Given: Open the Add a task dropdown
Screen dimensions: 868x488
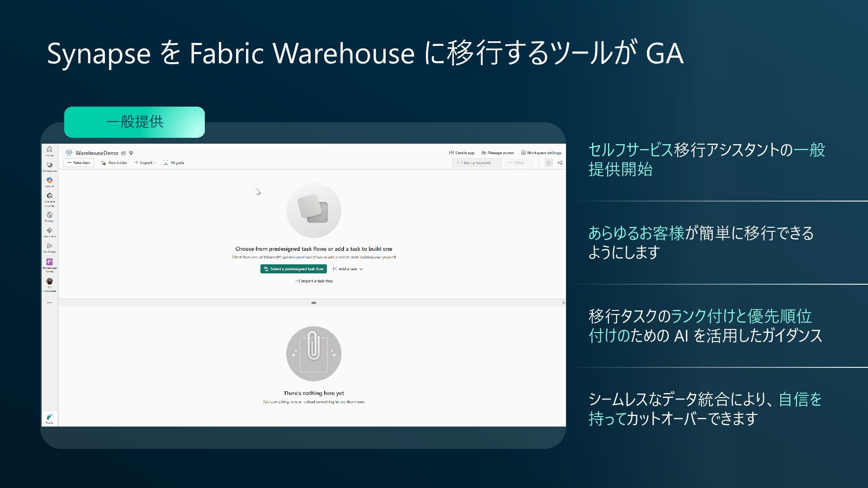Looking at the screenshot, I should pos(348,269).
